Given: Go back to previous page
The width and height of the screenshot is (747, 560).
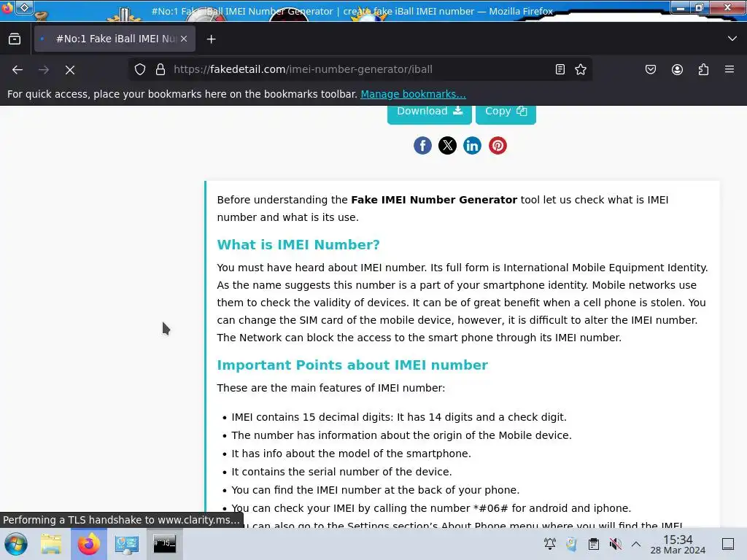Looking at the screenshot, I should click(18, 70).
